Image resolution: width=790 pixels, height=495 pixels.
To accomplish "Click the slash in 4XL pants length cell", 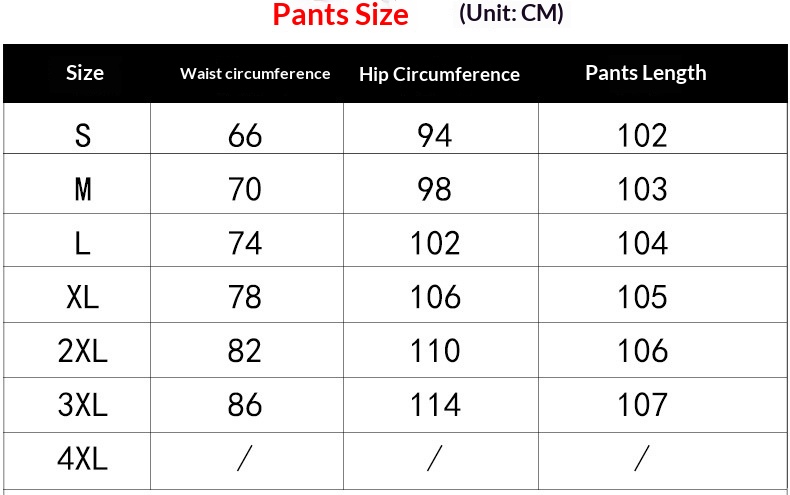I will [642, 459].
